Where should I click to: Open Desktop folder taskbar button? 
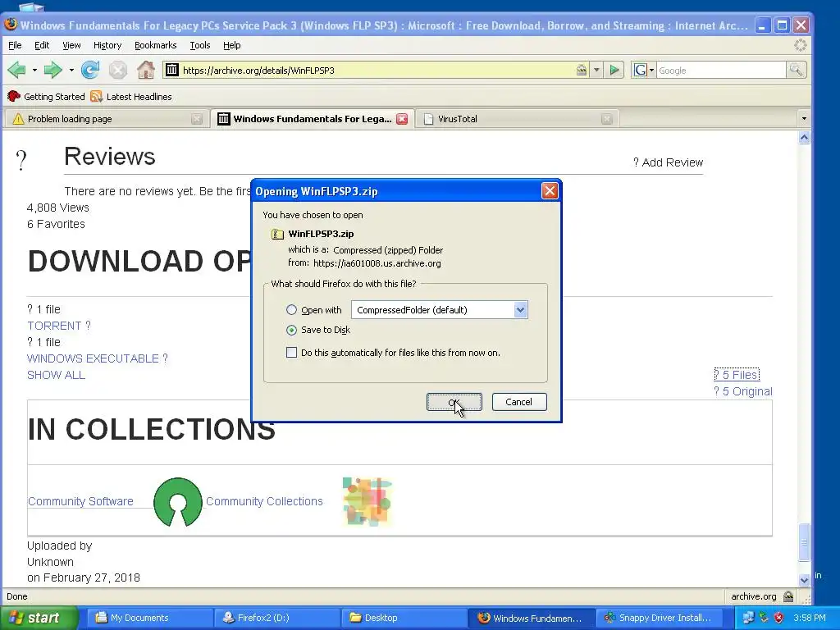[403, 618]
